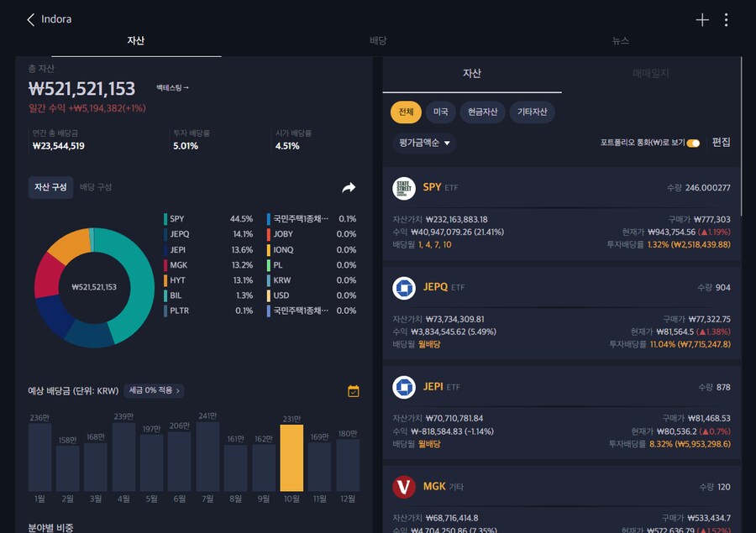Open the three-dot more options menu
The width and height of the screenshot is (756, 533).
(726, 20)
